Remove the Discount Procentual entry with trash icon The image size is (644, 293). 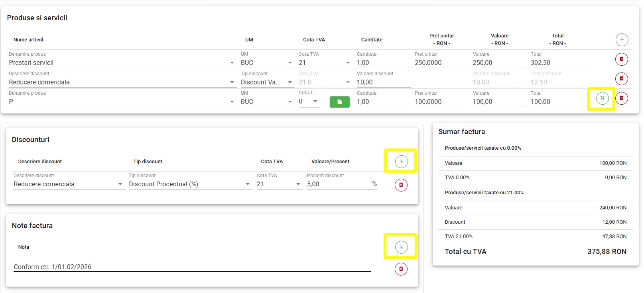coord(401,185)
